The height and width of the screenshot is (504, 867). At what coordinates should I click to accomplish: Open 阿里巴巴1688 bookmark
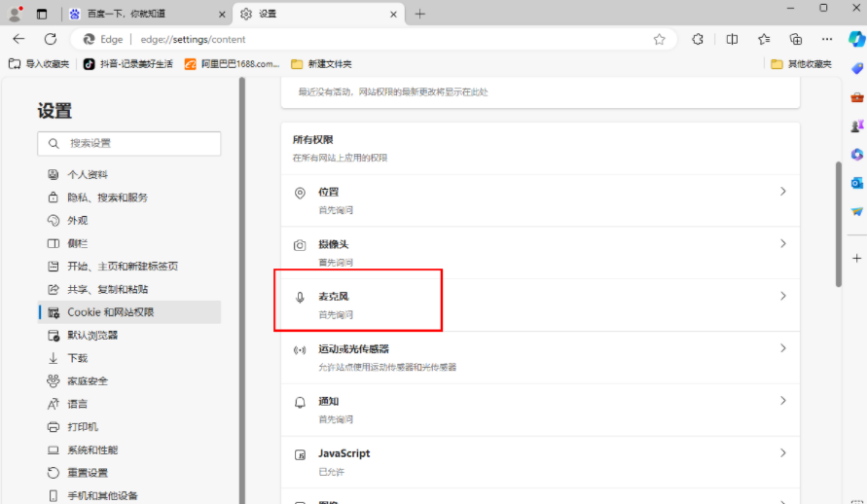233,64
